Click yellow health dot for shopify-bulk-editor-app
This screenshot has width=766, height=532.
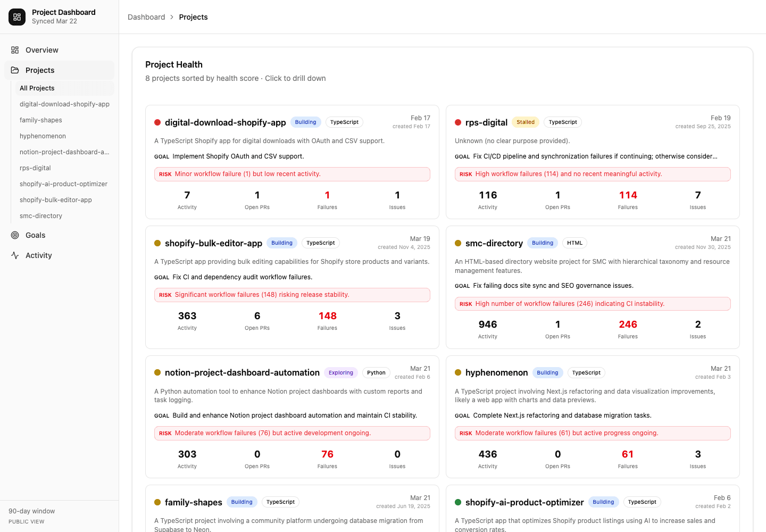pos(157,243)
